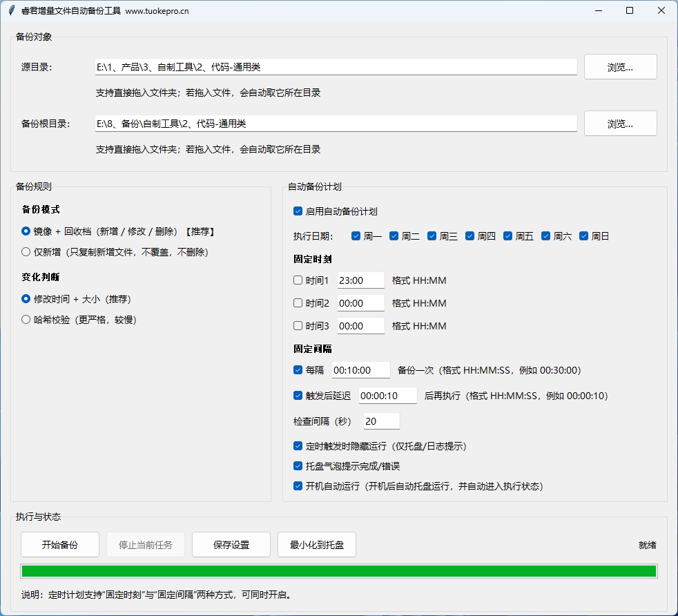Click the source directory path field
This screenshot has width=678, height=616.
point(336,67)
